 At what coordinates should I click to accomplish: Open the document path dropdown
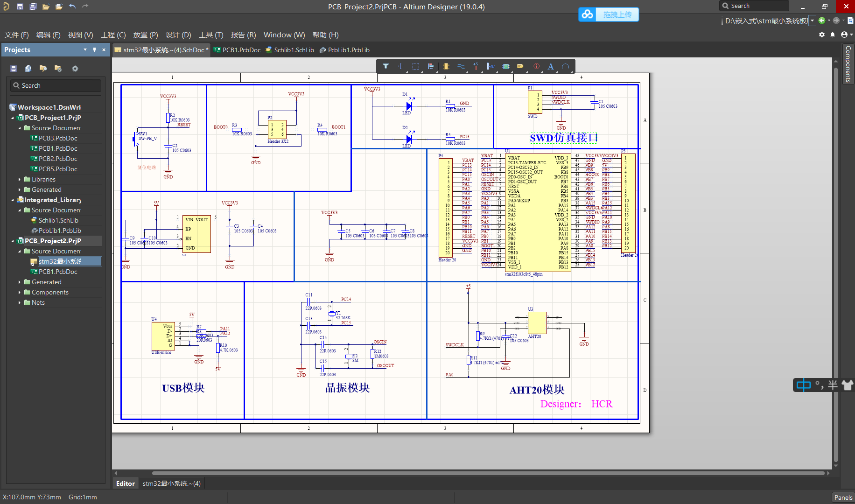coord(812,21)
